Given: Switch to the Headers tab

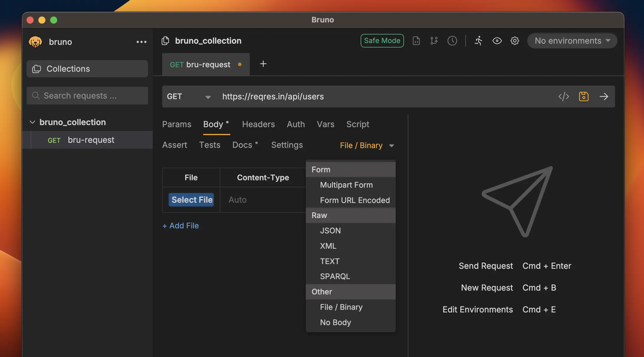Looking at the screenshot, I should pyautogui.click(x=258, y=124).
